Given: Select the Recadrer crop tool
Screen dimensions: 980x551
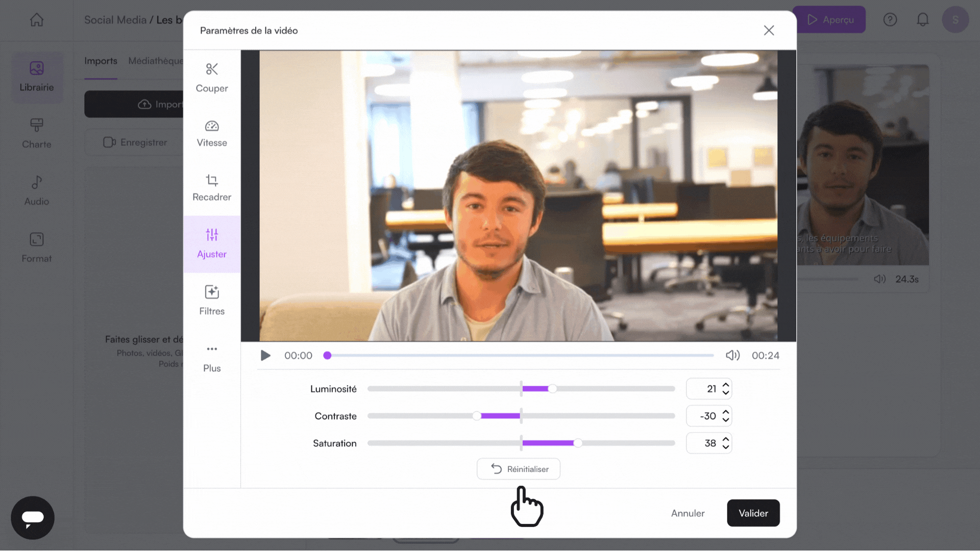Looking at the screenshot, I should click(x=212, y=188).
